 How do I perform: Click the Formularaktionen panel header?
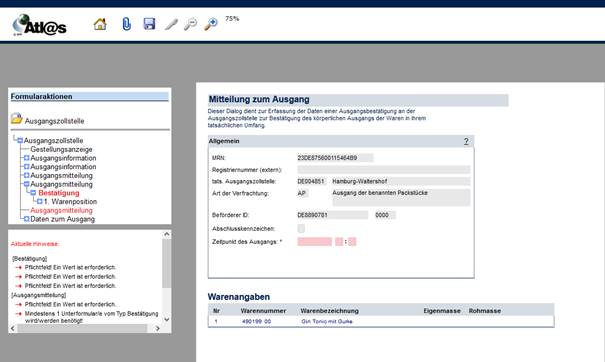point(90,96)
